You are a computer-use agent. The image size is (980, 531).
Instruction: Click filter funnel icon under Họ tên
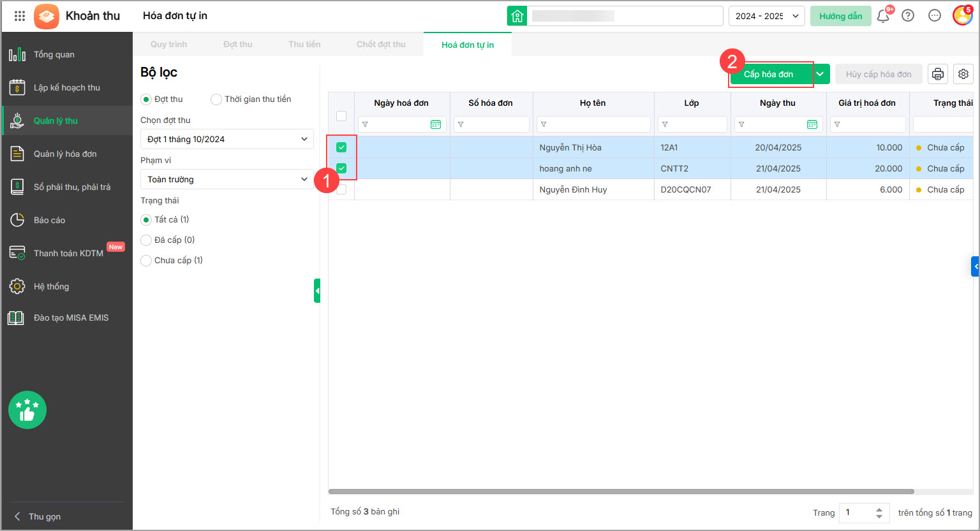544,124
